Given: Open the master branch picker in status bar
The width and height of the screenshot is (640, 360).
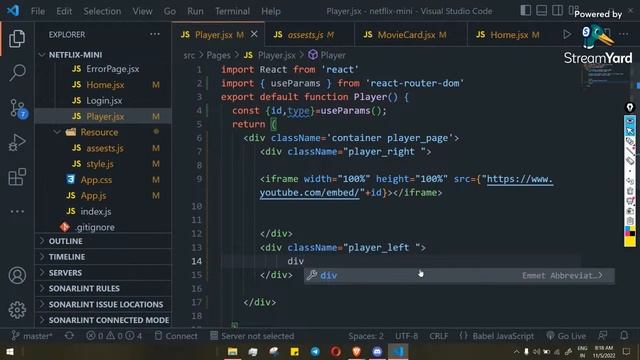Looking at the screenshot, I should click(x=32, y=336).
